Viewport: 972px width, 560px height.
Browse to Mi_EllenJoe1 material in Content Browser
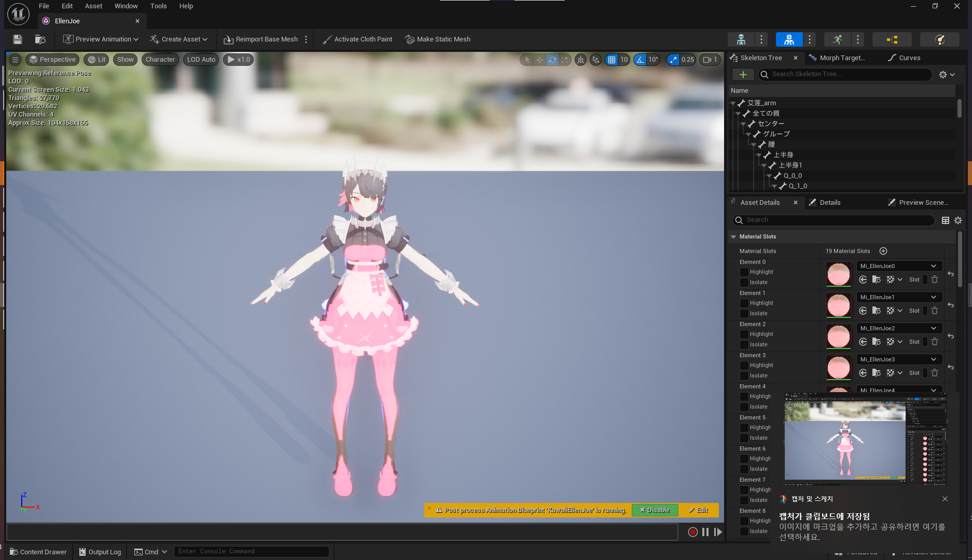click(877, 311)
